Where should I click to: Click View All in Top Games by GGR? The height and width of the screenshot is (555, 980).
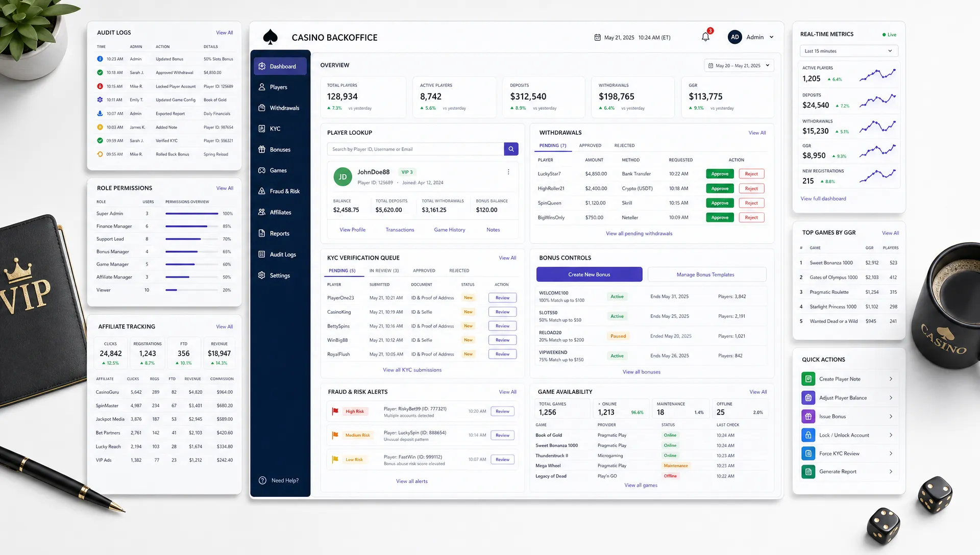pos(890,233)
